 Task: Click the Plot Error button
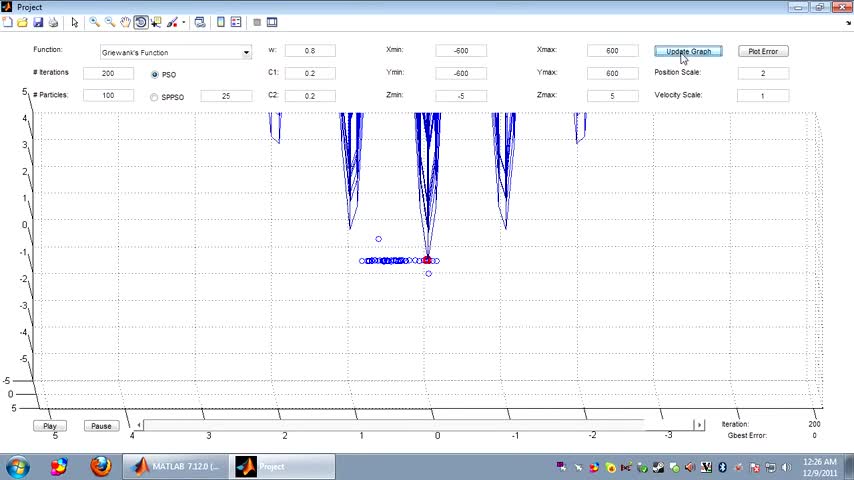(763, 51)
